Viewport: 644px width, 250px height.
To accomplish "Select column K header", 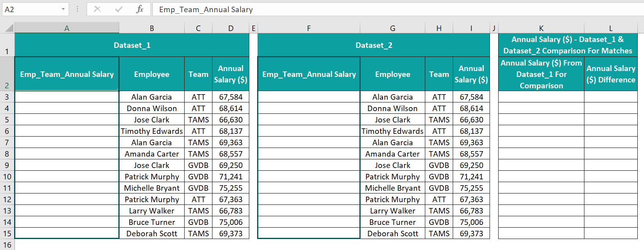I will [x=541, y=28].
